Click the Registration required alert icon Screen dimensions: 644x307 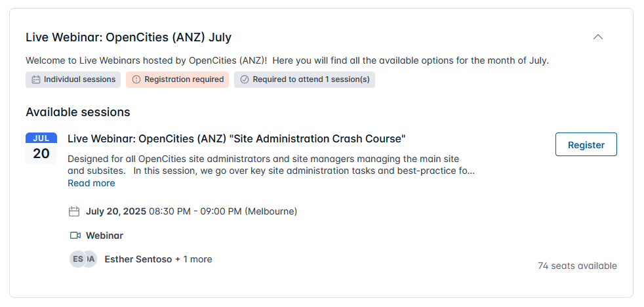pyautogui.click(x=136, y=80)
